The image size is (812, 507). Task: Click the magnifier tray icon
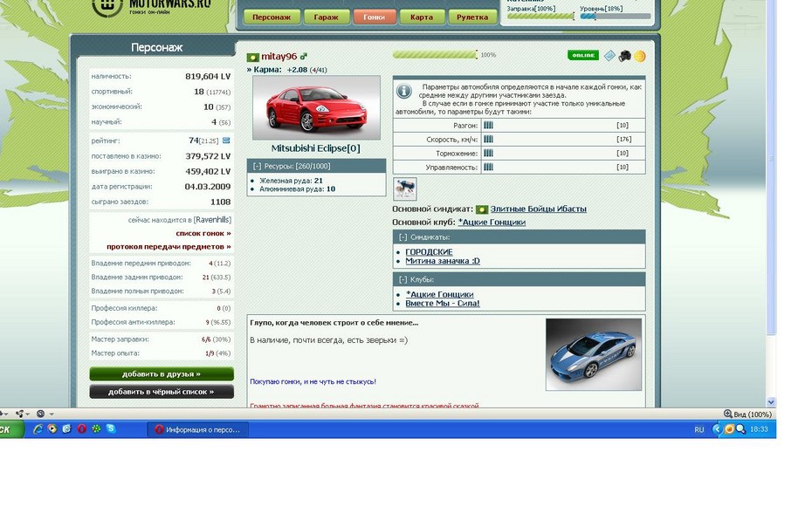[x=741, y=428]
